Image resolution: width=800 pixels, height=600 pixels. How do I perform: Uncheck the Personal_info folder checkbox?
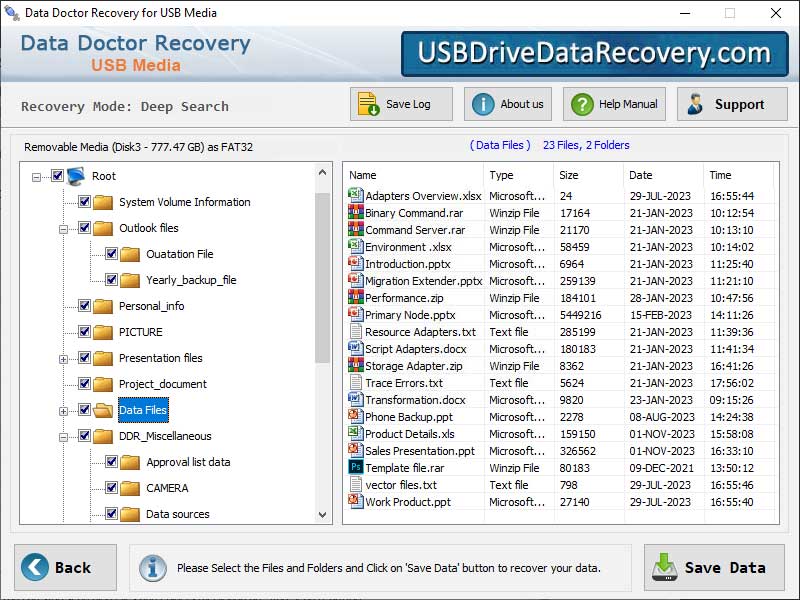coord(84,306)
